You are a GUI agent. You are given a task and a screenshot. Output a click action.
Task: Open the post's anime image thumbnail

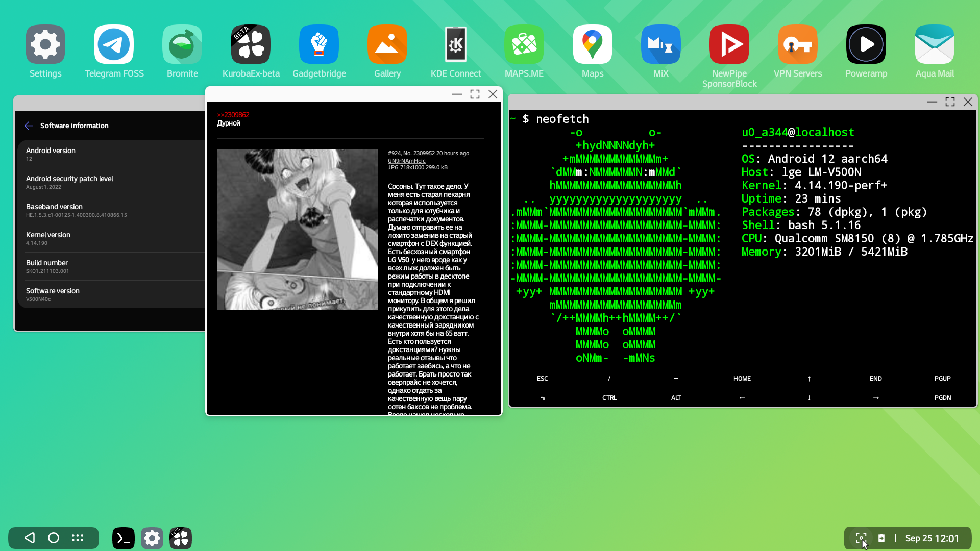point(297,229)
